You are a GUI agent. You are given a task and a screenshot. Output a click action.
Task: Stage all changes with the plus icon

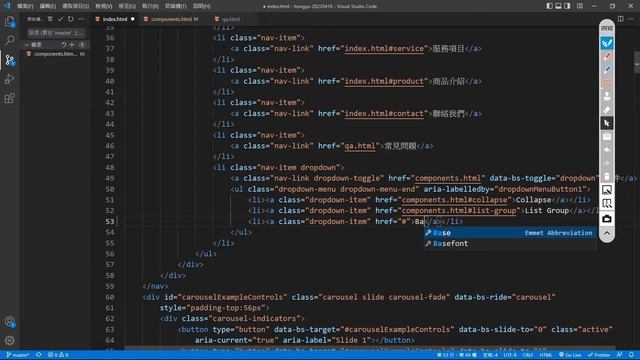click(x=72, y=44)
